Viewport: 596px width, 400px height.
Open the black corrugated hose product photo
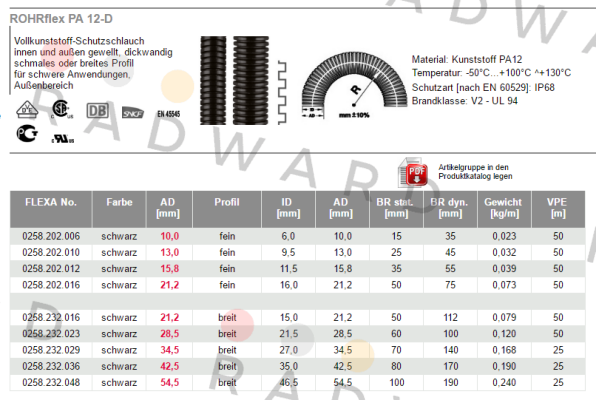click(235, 80)
